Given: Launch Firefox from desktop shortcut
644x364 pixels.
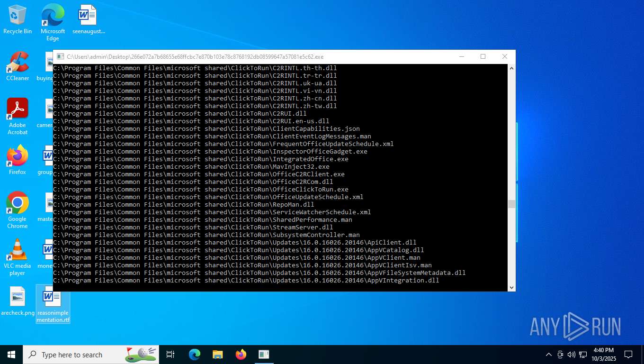Looking at the screenshot, I should 18,160.
